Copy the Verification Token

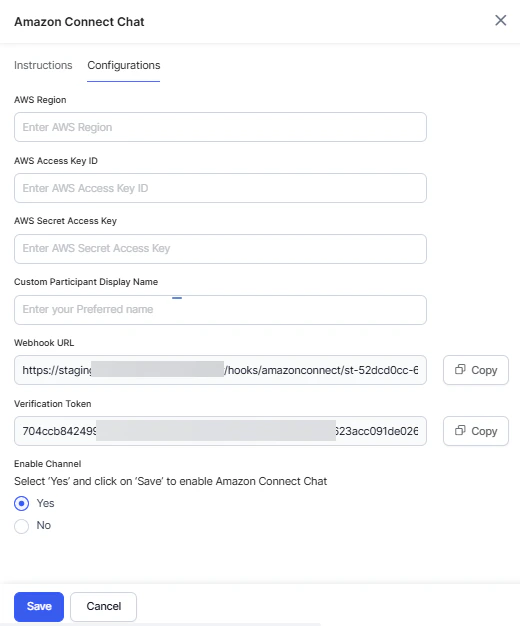coord(476,431)
